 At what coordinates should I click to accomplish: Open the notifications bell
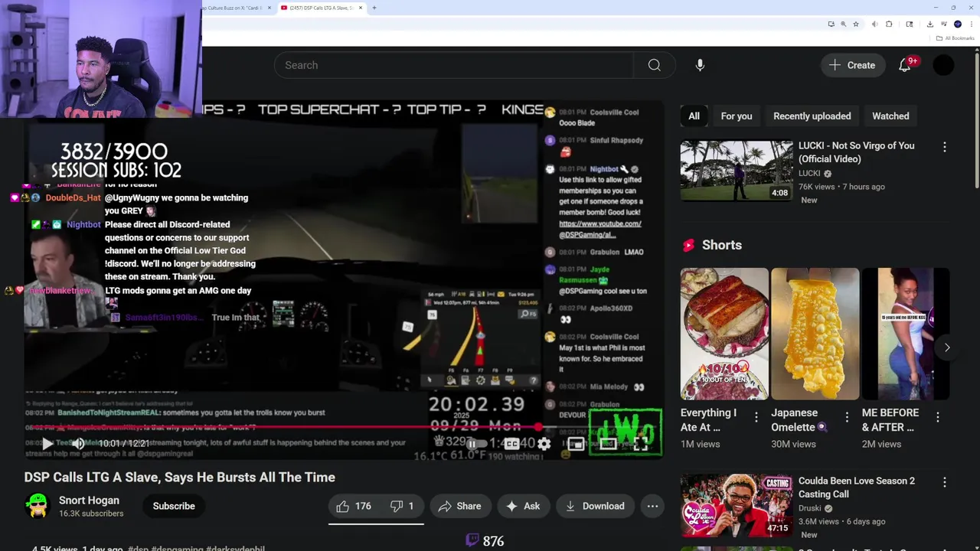click(905, 65)
